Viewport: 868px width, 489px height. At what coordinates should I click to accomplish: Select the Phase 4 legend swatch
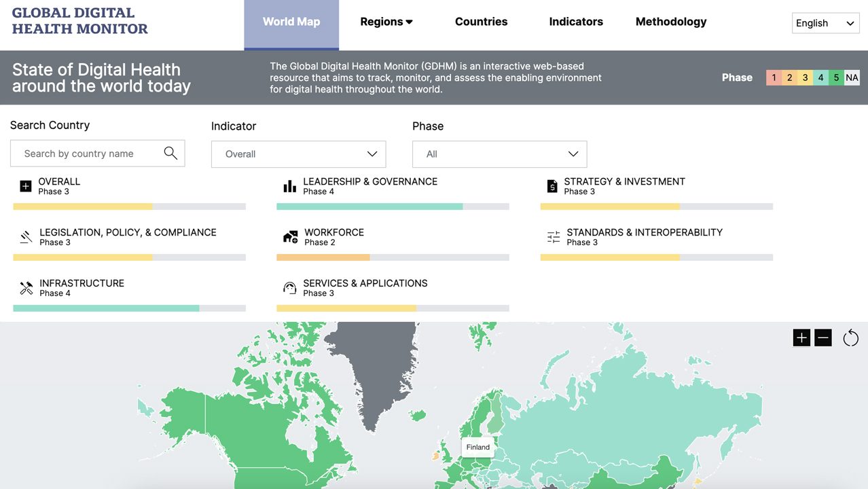[x=820, y=77]
